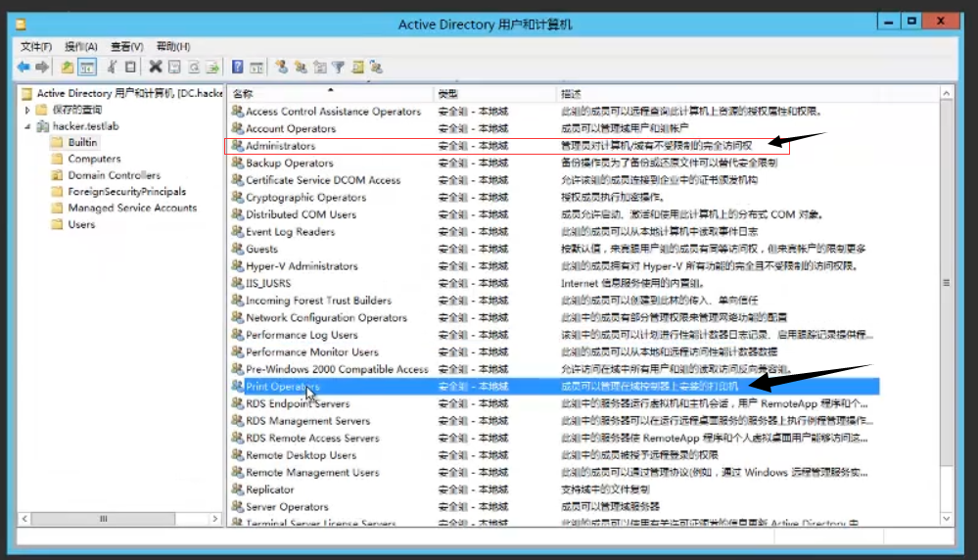The width and height of the screenshot is (978, 560).
Task: Open Help with the blue question-mark icon
Action: (x=238, y=67)
